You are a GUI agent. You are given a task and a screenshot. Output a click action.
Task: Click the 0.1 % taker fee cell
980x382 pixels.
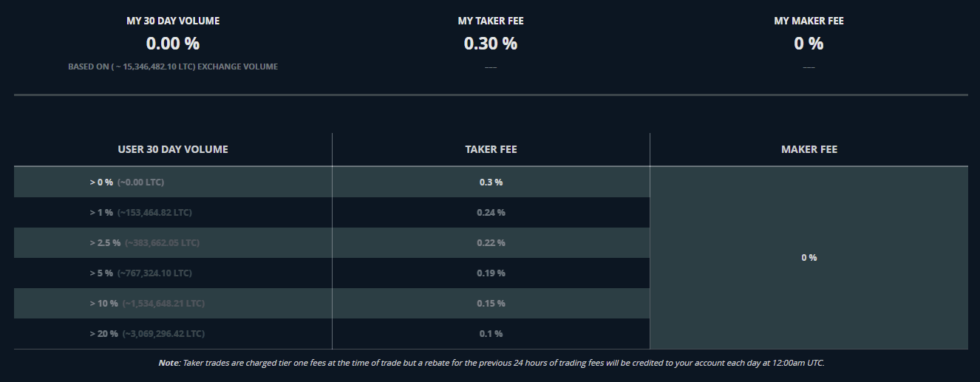click(x=491, y=334)
